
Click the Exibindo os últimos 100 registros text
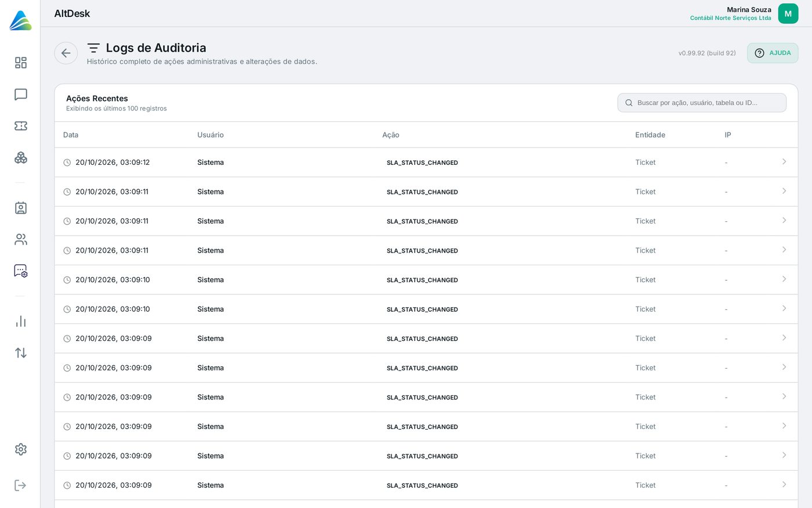point(117,109)
